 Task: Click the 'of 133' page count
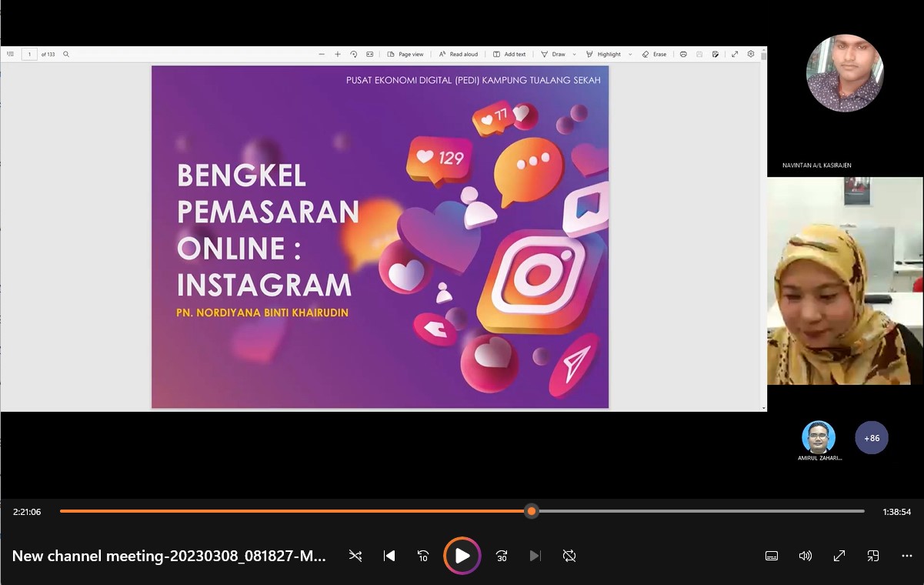pos(48,55)
